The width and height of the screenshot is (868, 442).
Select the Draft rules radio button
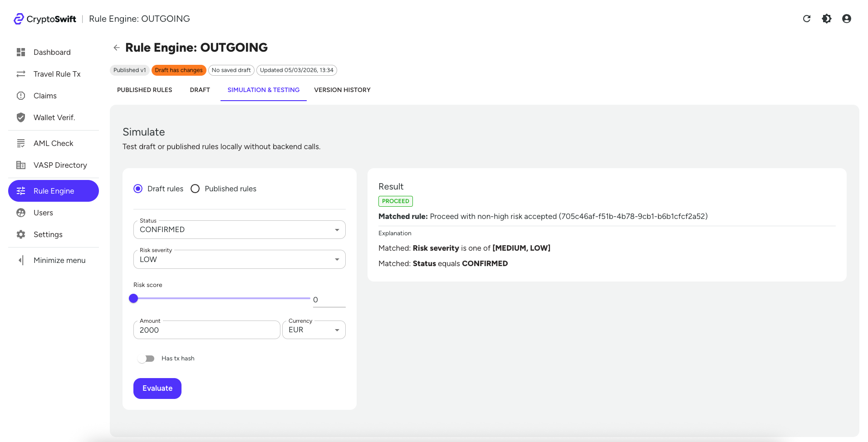point(137,189)
